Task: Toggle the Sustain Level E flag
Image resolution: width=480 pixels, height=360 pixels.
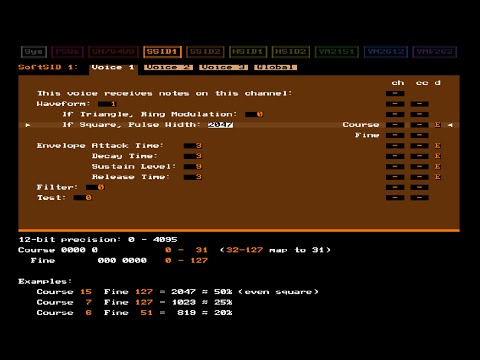Action: [x=438, y=166]
